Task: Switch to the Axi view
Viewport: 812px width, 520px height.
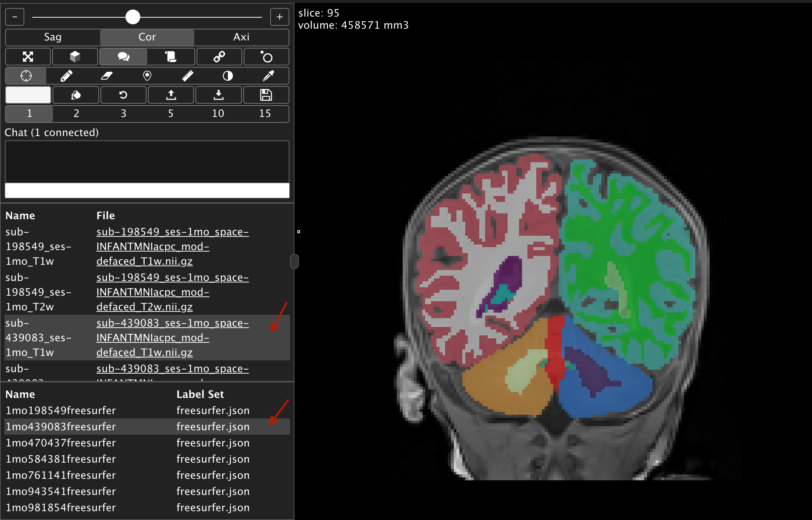Action: pyautogui.click(x=241, y=37)
